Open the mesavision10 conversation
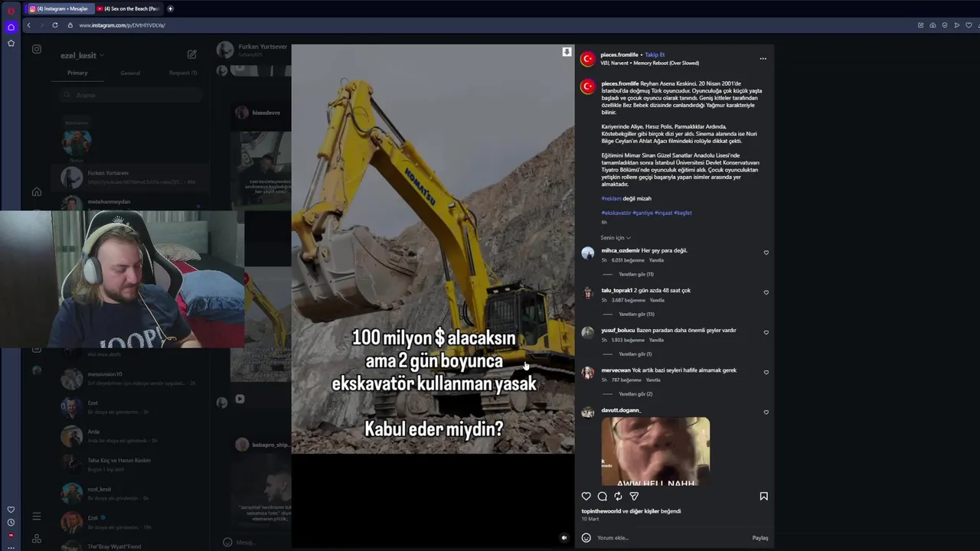Screen dimensions: 980x551 pyautogui.click(x=131, y=378)
